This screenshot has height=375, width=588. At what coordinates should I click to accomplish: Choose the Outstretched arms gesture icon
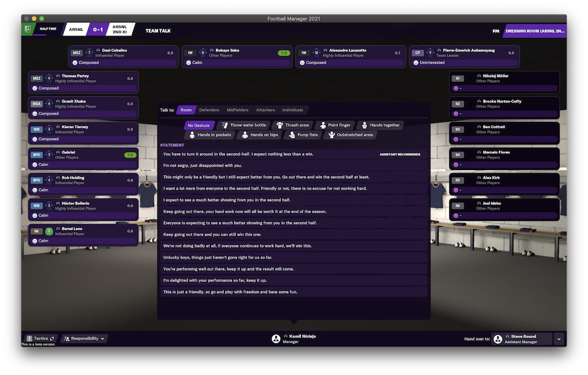tap(332, 135)
